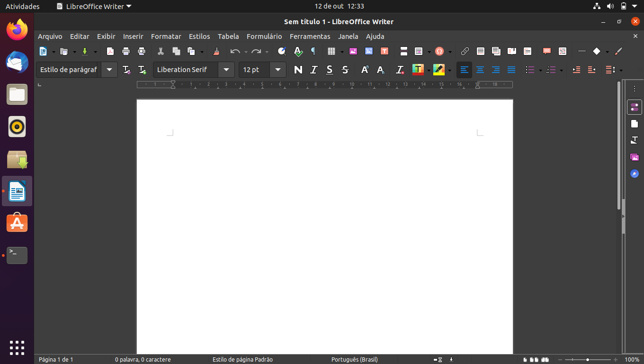Click the Save document icon
The image size is (644, 364).
pyautogui.click(x=85, y=51)
